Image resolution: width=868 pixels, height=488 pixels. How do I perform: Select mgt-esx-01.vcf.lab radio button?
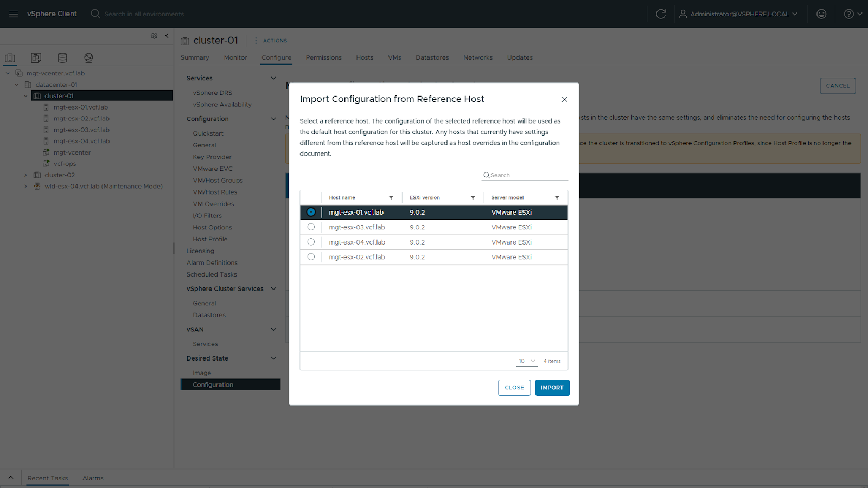pos(311,212)
